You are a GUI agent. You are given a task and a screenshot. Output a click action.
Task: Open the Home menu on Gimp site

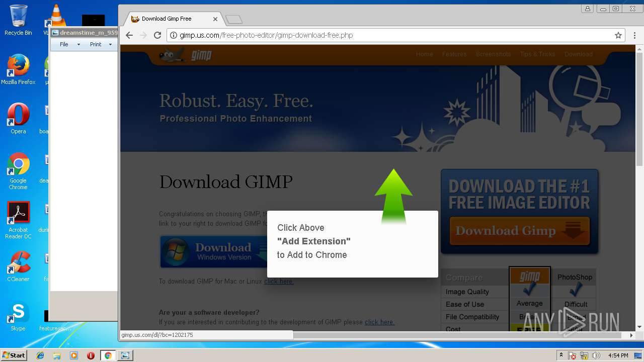[424, 54]
